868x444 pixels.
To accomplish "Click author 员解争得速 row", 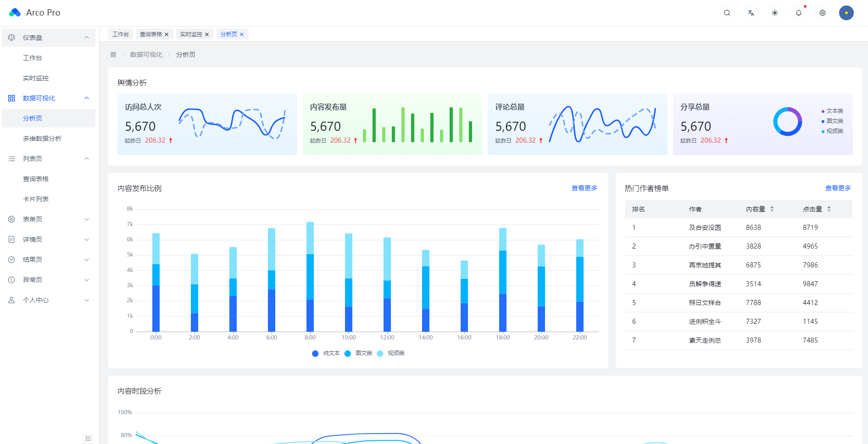I will coord(739,284).
